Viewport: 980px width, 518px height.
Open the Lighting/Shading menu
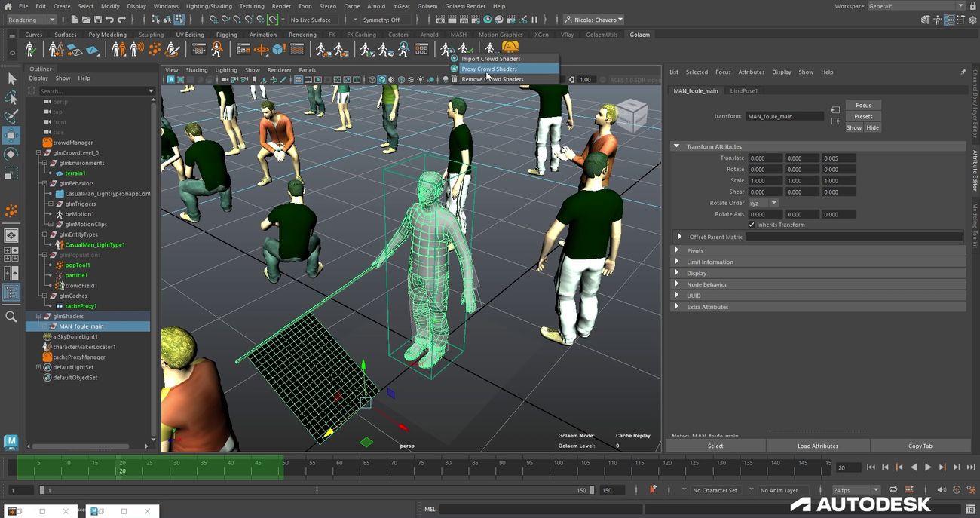coord(209,6)
